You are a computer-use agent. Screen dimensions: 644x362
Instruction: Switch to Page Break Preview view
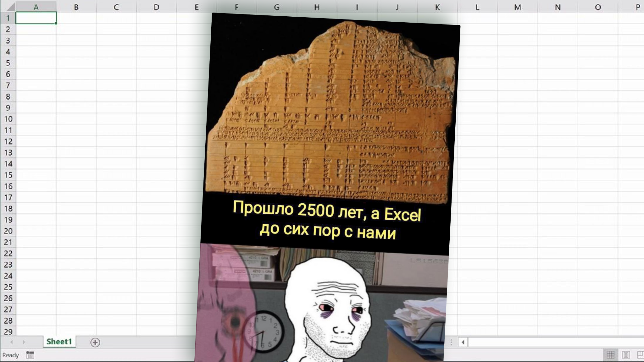pos(640,355)
